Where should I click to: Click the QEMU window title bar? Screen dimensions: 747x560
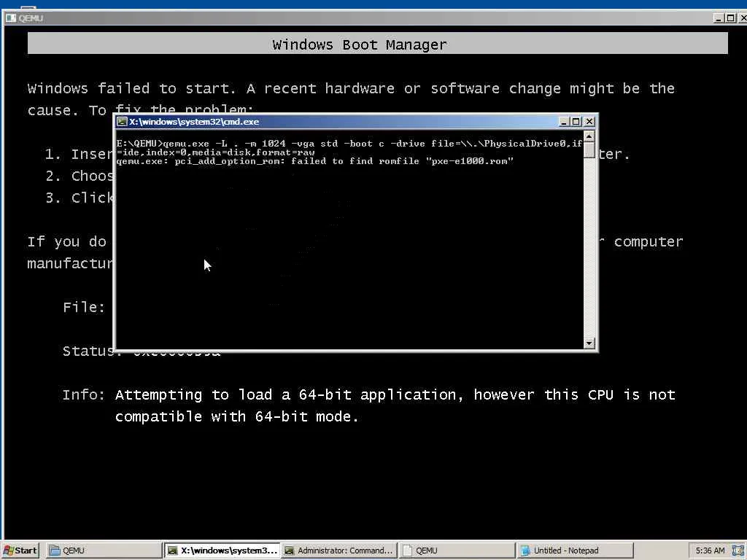[374, 18]
